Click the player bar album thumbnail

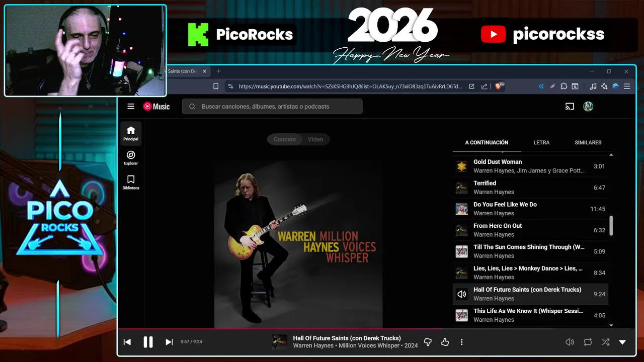click(x=279, y=342)
